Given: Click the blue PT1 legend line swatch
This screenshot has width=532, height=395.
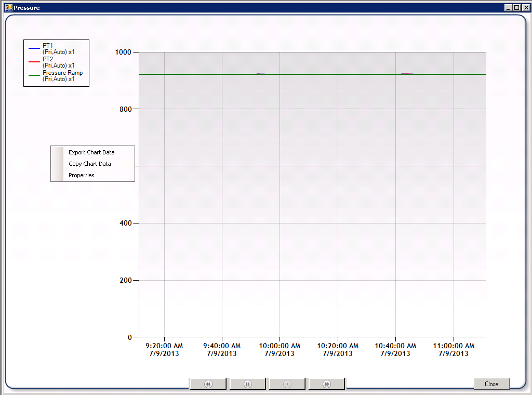Looking at the screenshot, I should pos(34,48).
